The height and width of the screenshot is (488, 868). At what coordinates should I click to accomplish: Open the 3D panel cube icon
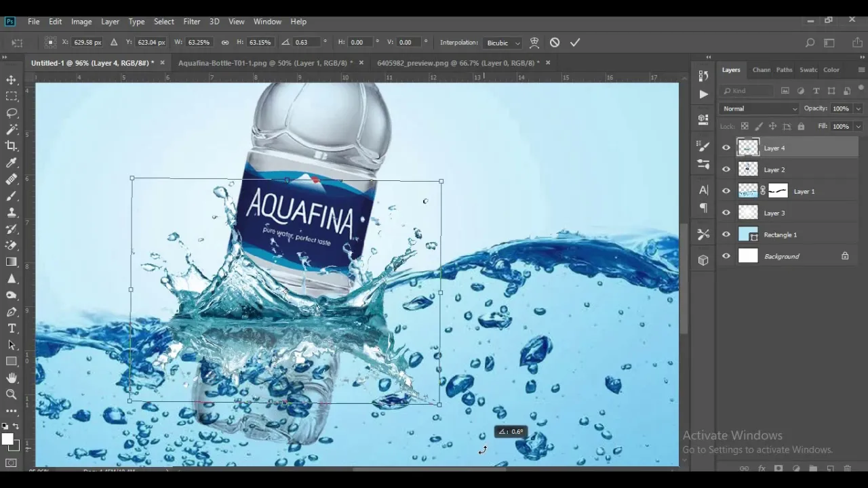click(x=703, y=260)
